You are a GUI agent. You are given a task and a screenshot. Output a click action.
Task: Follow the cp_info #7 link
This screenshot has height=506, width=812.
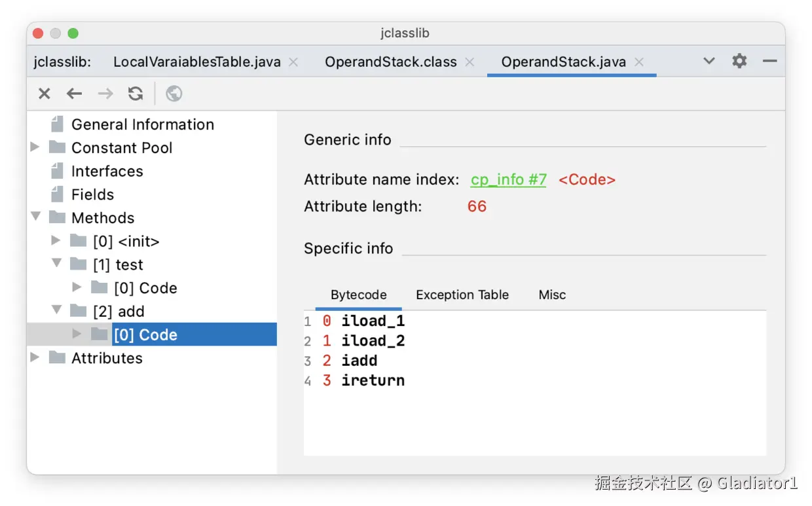[508, 180]
